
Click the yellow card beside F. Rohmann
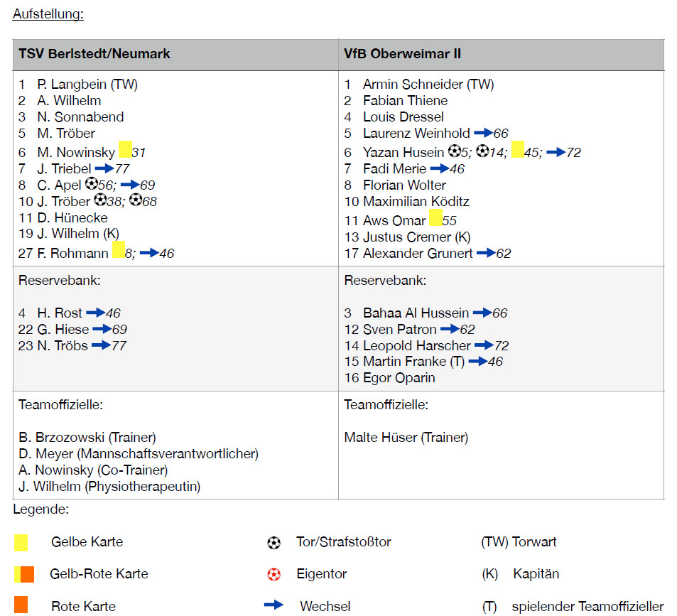point(119,251)
